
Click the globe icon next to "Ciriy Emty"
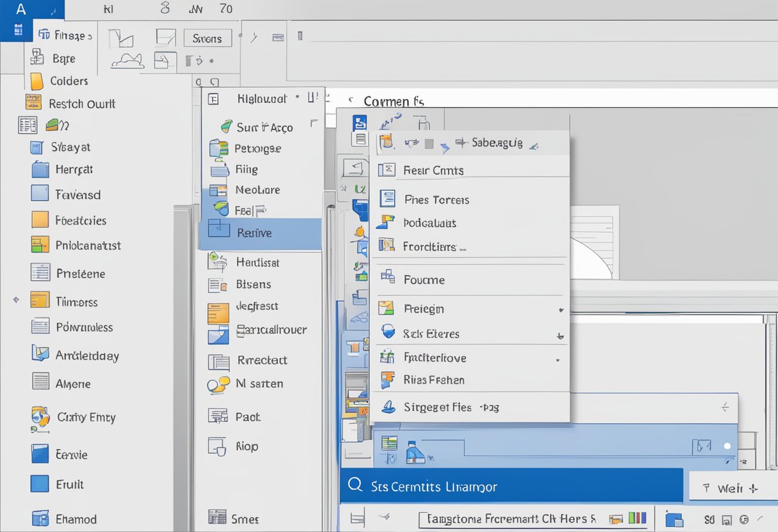40,416
